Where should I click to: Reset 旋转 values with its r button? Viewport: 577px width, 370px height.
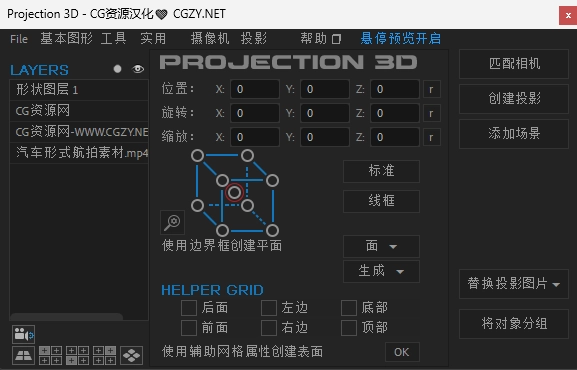[431, 113]
